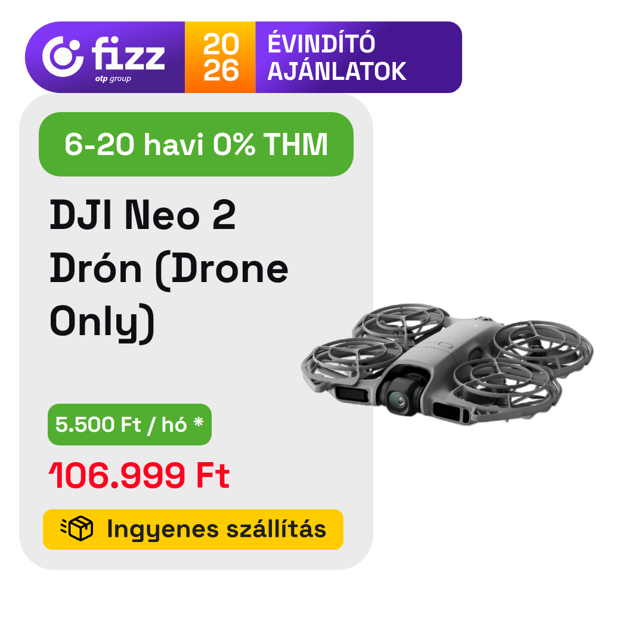Viewport: 644px width, 644px height.
Task: Click the 5.500 Ft / hó badge
Action: 129,425
